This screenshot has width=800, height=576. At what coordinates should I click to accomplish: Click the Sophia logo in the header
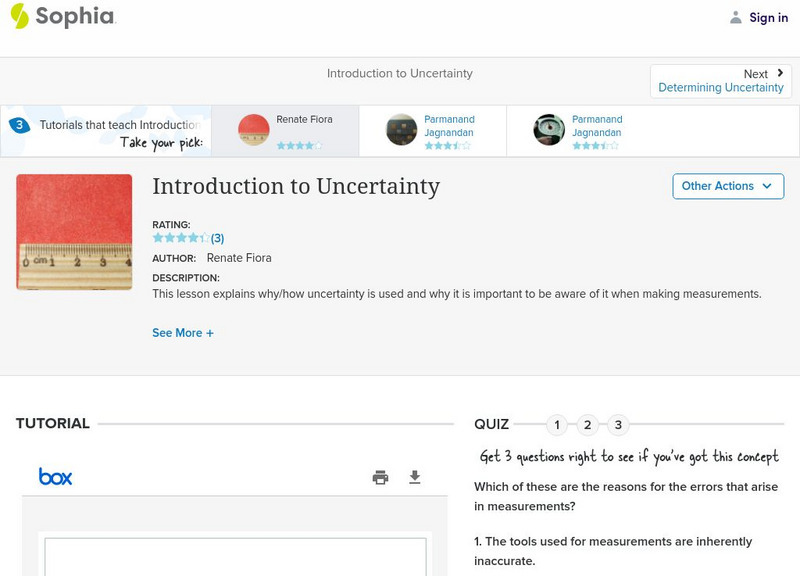[x=63, y=17]
